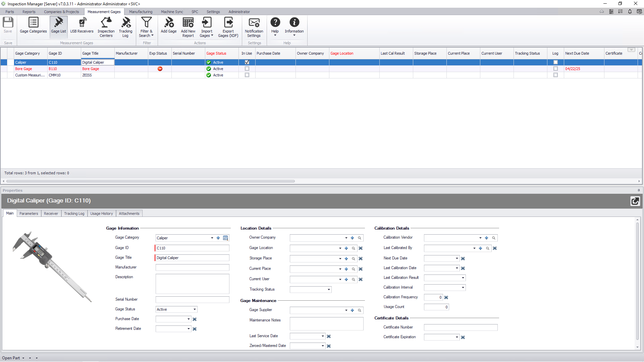This screenshot has width=644, height=362.
Task: Click the caliper thumbnail image
Action: tap(52, 266)
